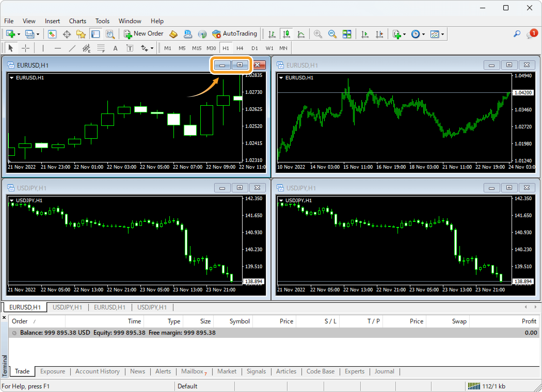This screenshot has width=542, height=392.
Task: Open the New Chart dropdown arrow
Action: click(x=19, y=34)
